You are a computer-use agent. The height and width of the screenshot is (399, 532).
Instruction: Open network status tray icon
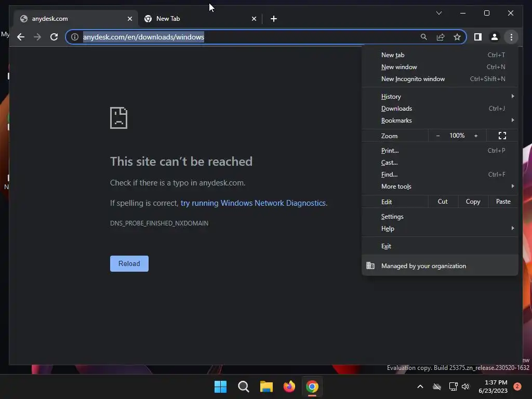[x=453, y=387]
